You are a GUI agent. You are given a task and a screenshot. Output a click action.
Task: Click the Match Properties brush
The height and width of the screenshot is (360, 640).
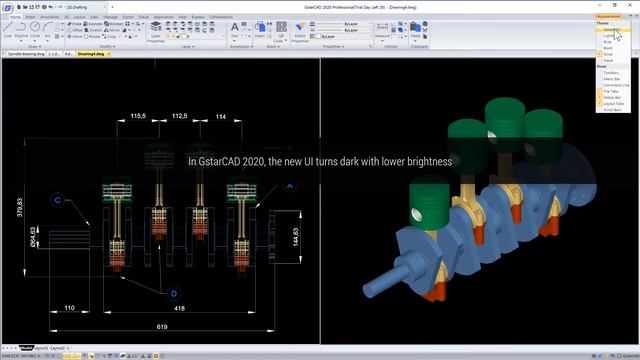pyautogui.click(x=300, y=32)
